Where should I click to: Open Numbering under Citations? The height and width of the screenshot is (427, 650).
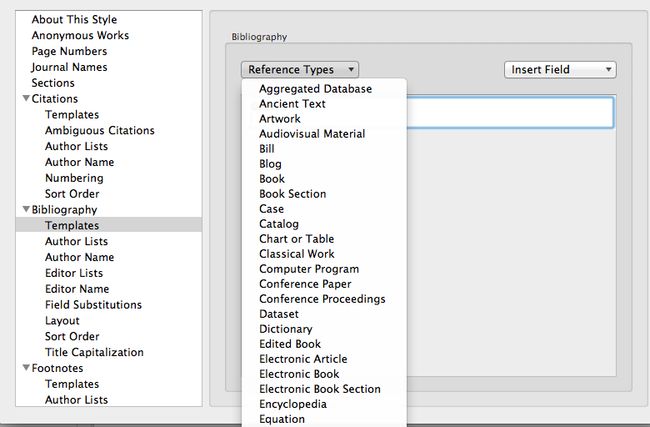[74, 178]
